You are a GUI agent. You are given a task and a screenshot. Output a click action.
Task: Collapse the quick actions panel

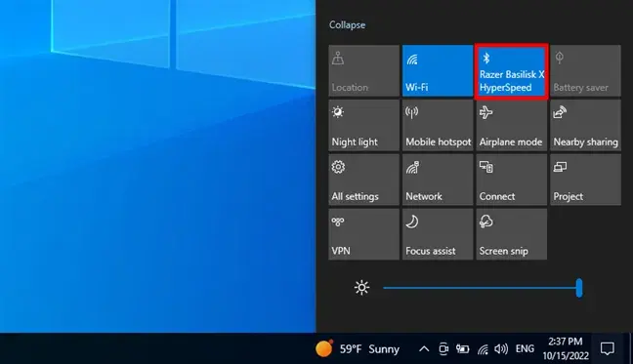click(347, 25)
